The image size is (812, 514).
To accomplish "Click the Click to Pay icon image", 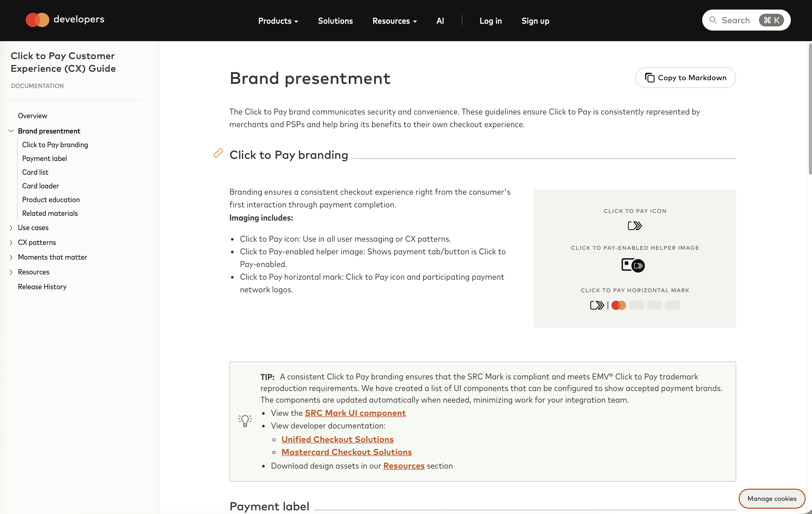I will 635,226.
